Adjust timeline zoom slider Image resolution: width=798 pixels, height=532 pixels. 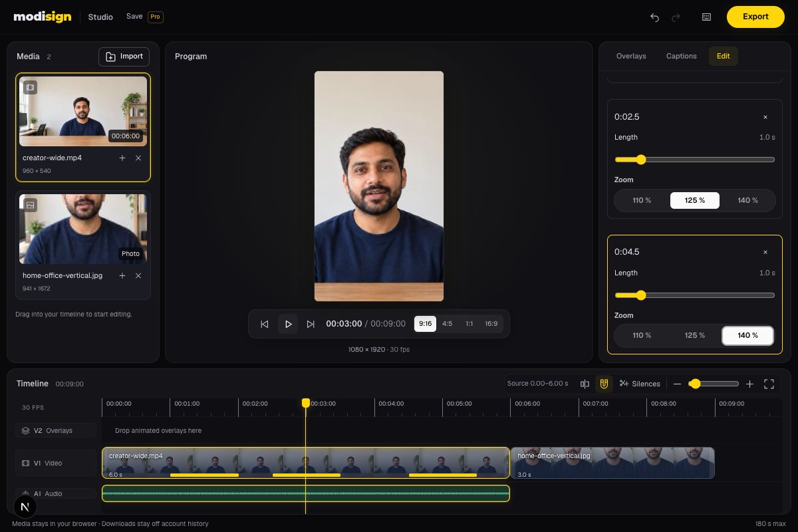pyautogui.click(x=714, y=384)
